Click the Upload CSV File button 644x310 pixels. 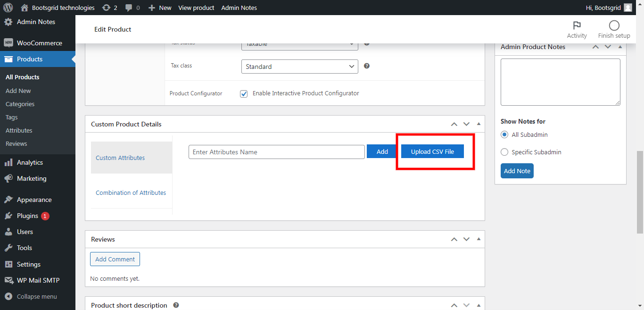coord(432,151)
